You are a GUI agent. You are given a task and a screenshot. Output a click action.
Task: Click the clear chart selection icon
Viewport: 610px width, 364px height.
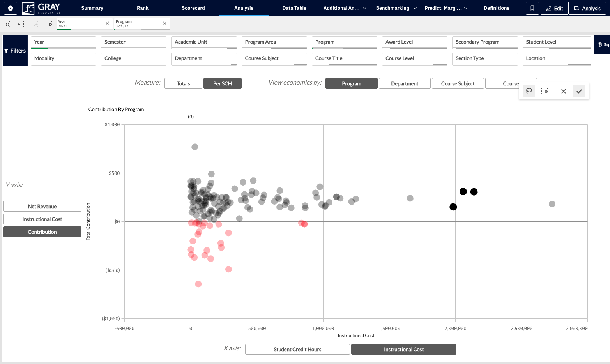coord(545,91)
